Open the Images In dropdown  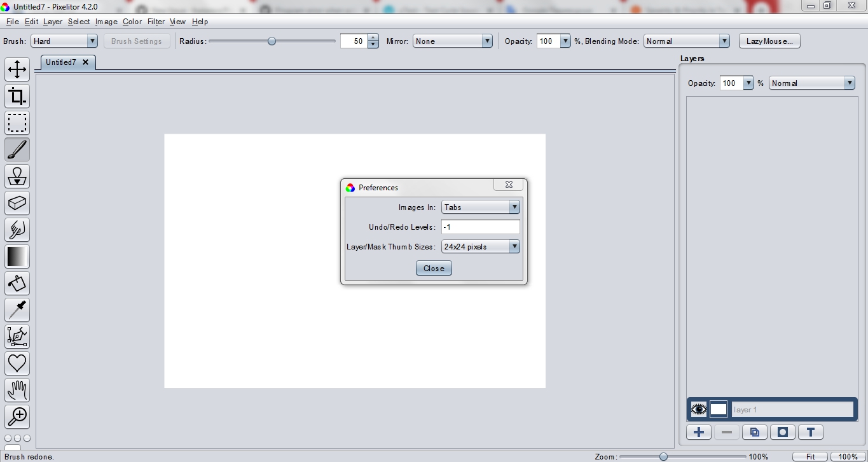coord(481,207)
